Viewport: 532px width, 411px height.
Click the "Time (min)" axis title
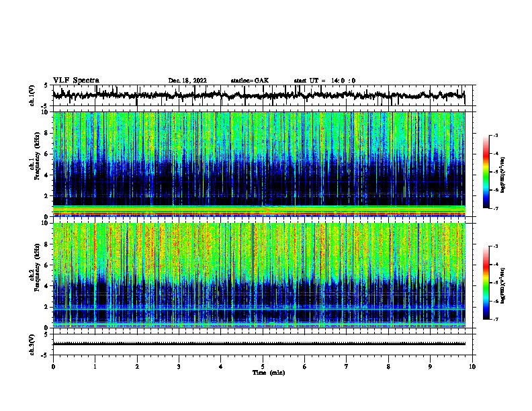point(269,373)
